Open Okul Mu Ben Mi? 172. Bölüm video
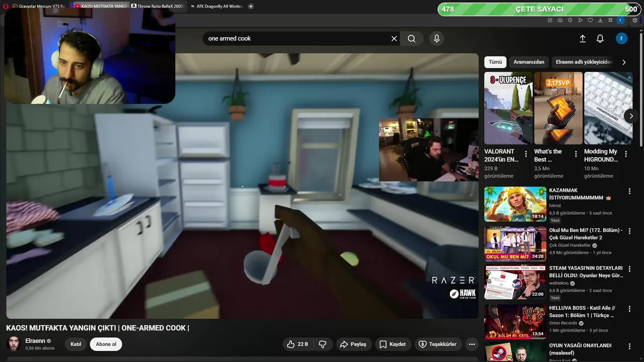644x362 pixels. [x=515, y=244]
